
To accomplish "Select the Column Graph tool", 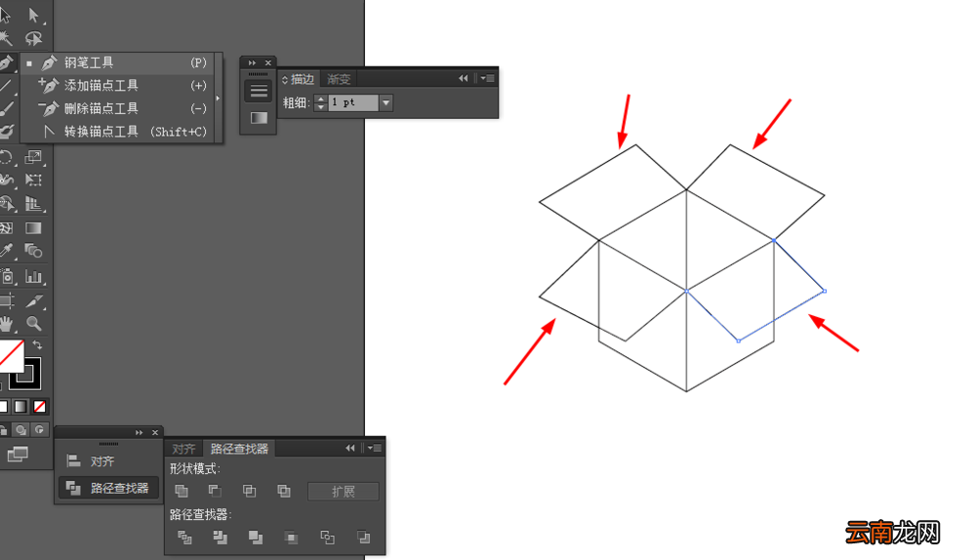I will (33, 276).
